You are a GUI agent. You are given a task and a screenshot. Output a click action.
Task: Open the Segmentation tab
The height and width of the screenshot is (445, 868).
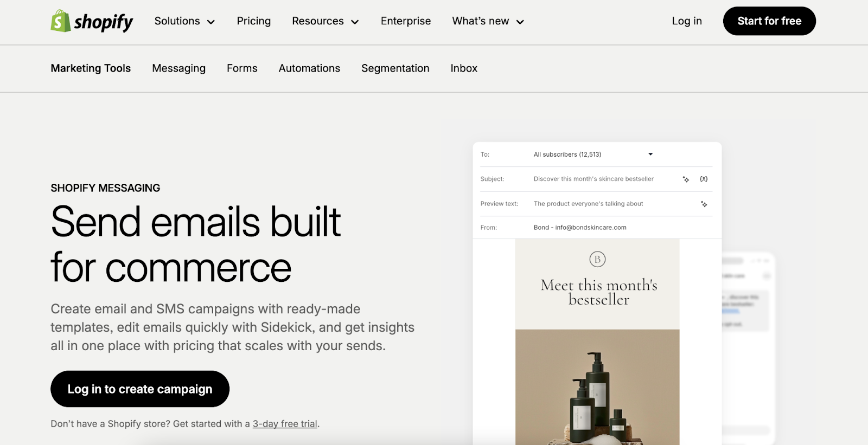click(395, 68)
